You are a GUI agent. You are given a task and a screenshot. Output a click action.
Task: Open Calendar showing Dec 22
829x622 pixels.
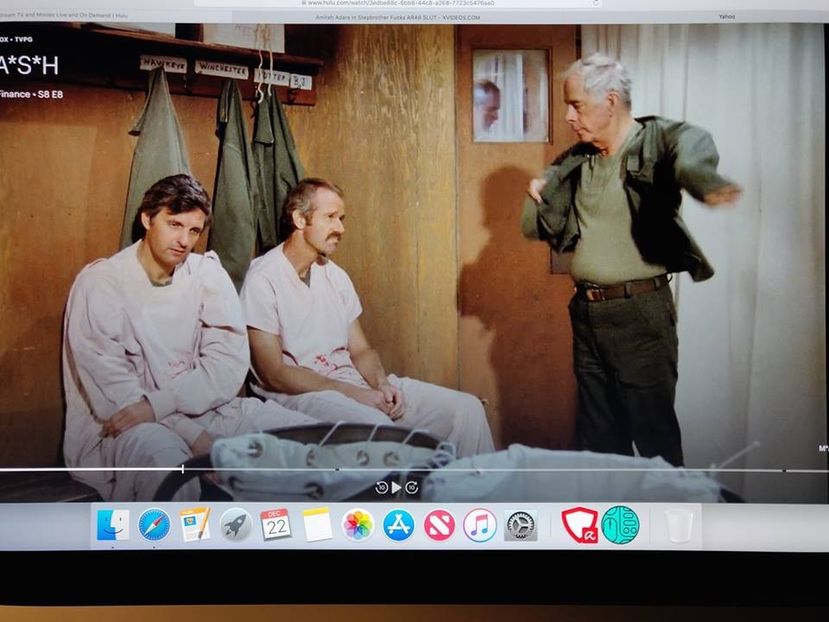pyautogui.click(x=275, y=525)
